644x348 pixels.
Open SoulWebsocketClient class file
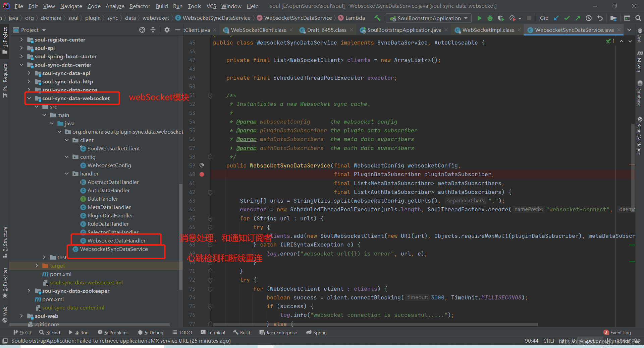pyautogui.click(x=113, y=148)
